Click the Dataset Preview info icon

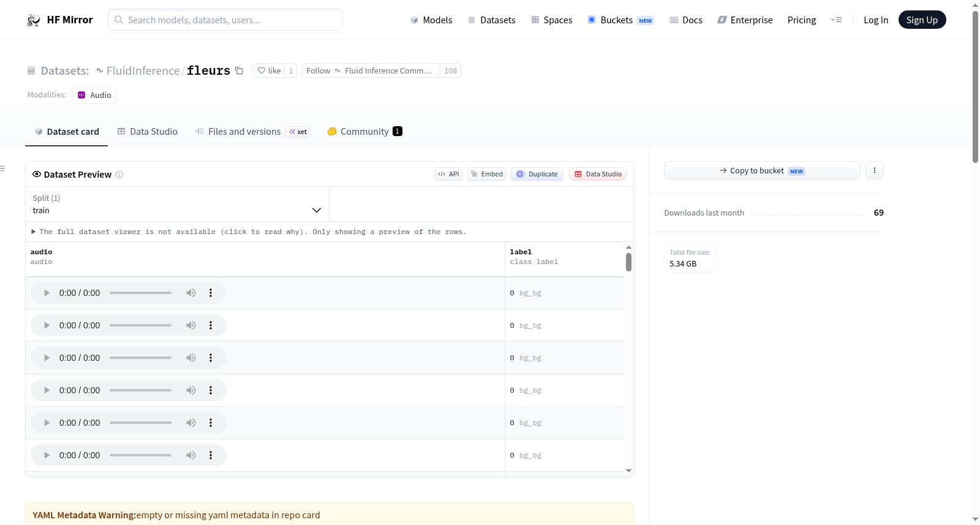point(119,175)
